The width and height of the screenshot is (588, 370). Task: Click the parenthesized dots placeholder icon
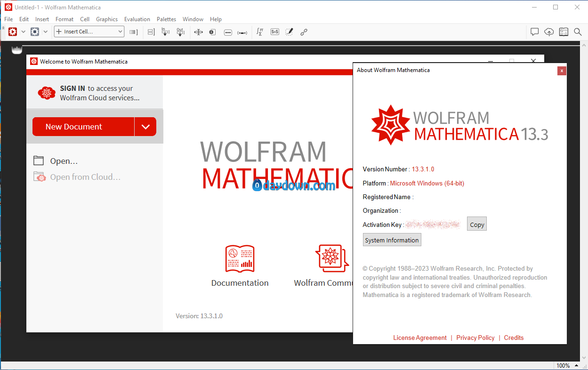(x=242, y=32)
